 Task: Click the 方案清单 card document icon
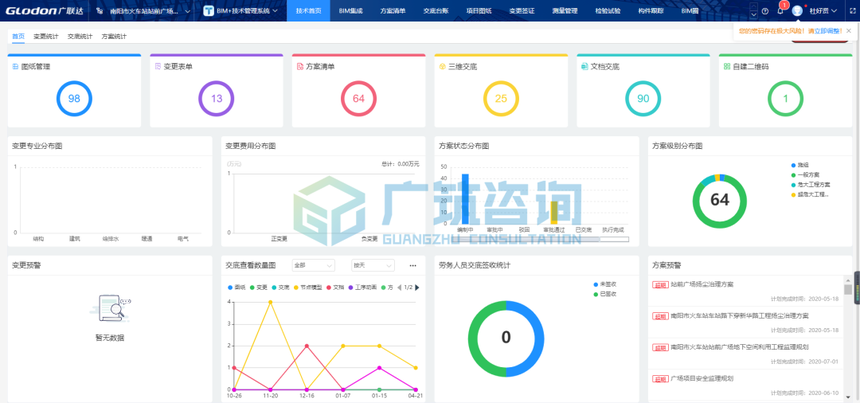[300, 66]
